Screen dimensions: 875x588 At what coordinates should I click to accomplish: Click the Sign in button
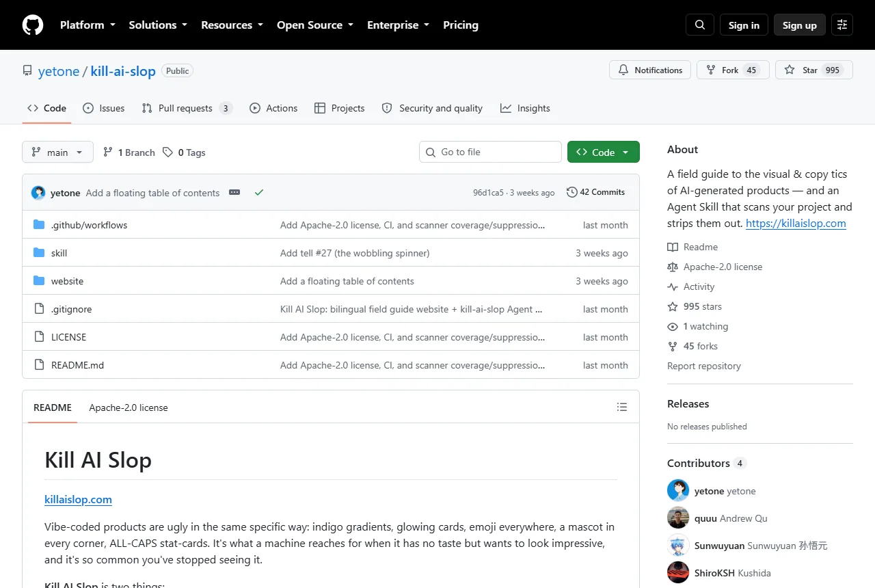pyautogui.click(x=744, y=25)
